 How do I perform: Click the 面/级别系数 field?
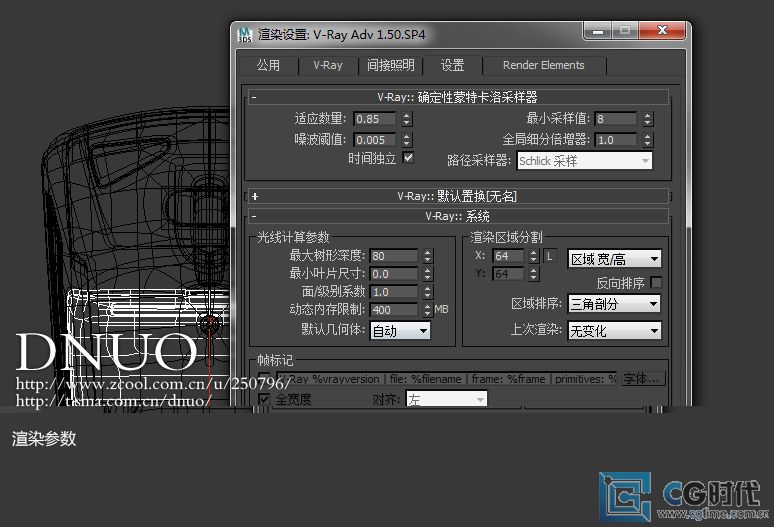[394, 292]
